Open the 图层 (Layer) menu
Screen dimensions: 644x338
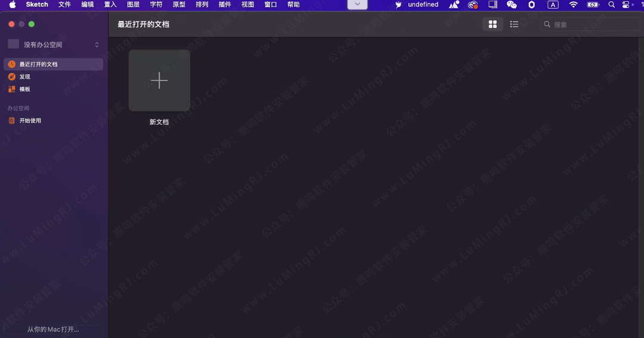[133, 5]
